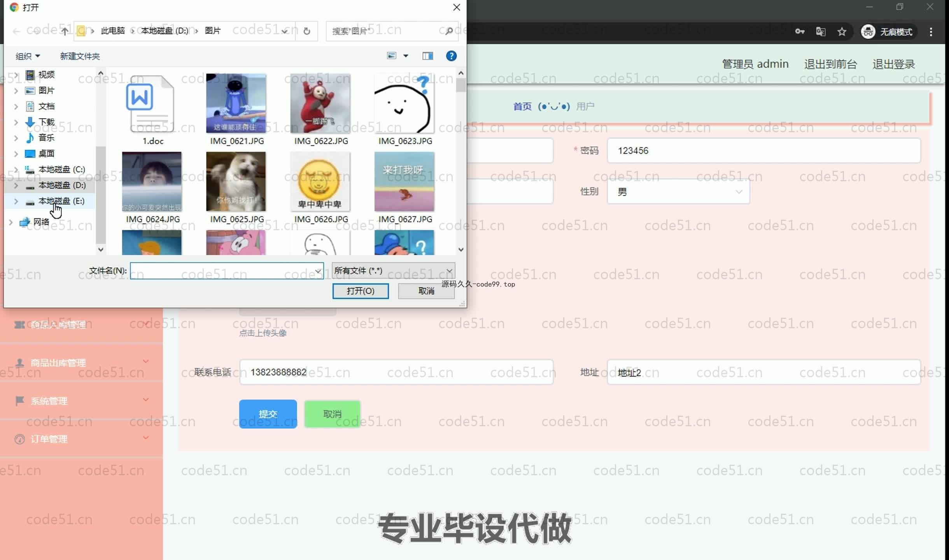Click the 联系电话 input field

tap(396, 373)
